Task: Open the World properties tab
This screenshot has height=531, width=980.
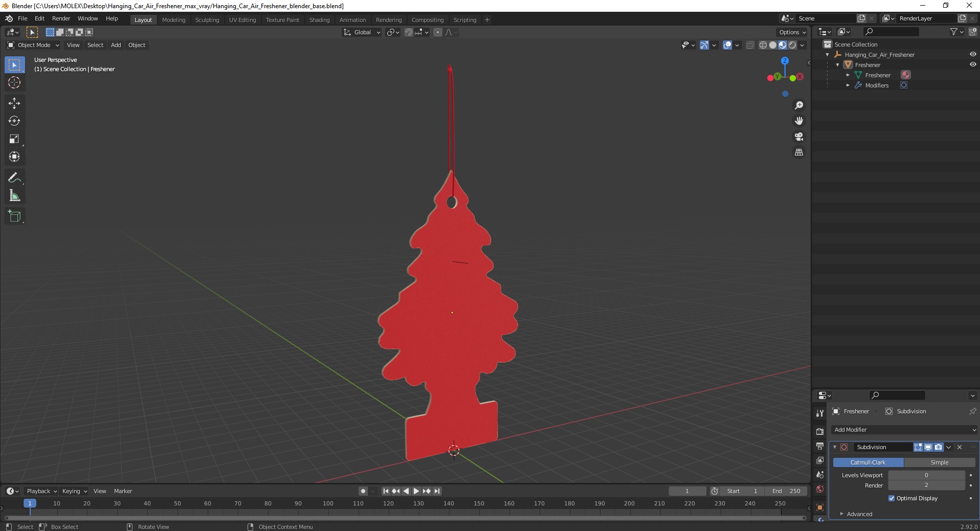Action: (x=820, y=489)
